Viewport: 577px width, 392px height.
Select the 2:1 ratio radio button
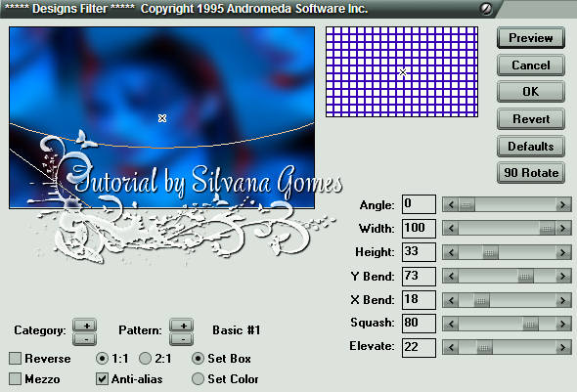pos(146,358)
